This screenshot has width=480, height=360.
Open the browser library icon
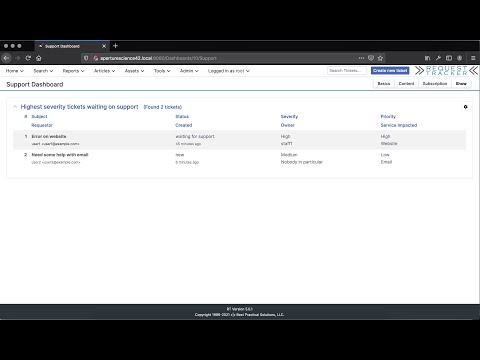pyautogui.click(x=427, y=58)
